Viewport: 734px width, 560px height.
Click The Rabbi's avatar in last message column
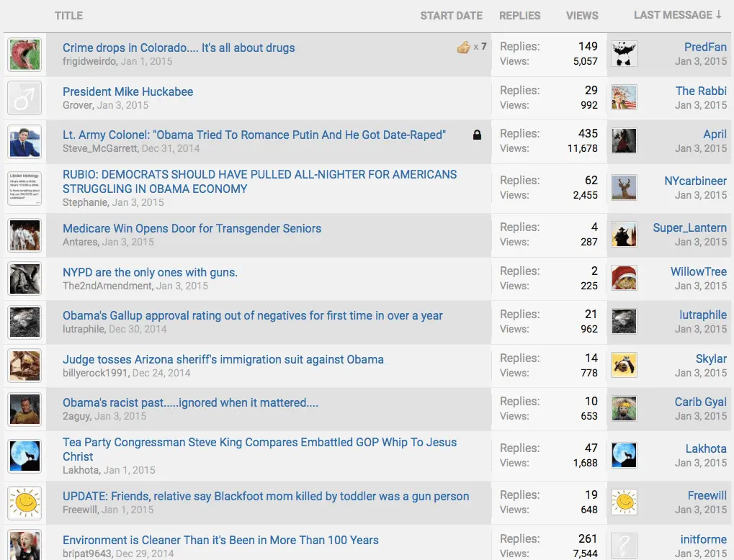(624, 97)
